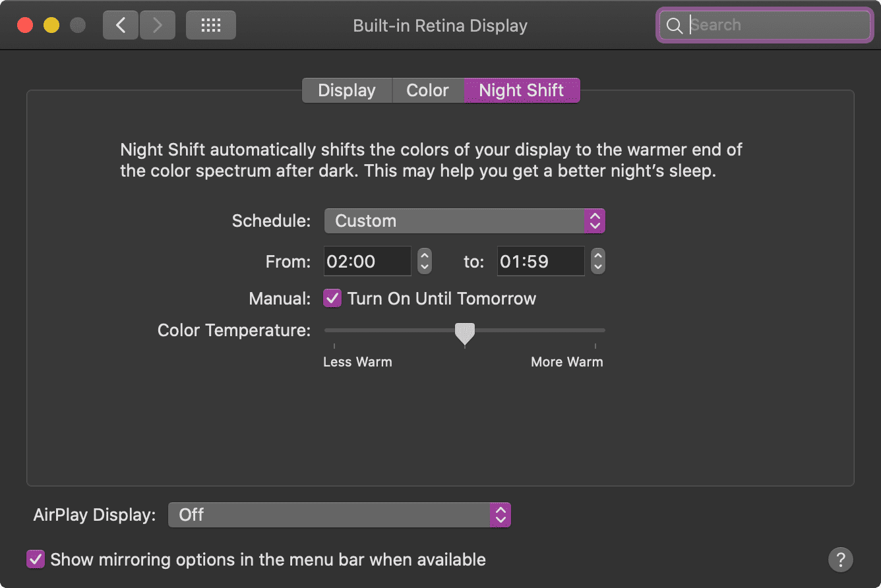Go forward with the right arrow button

click(157, 26)
